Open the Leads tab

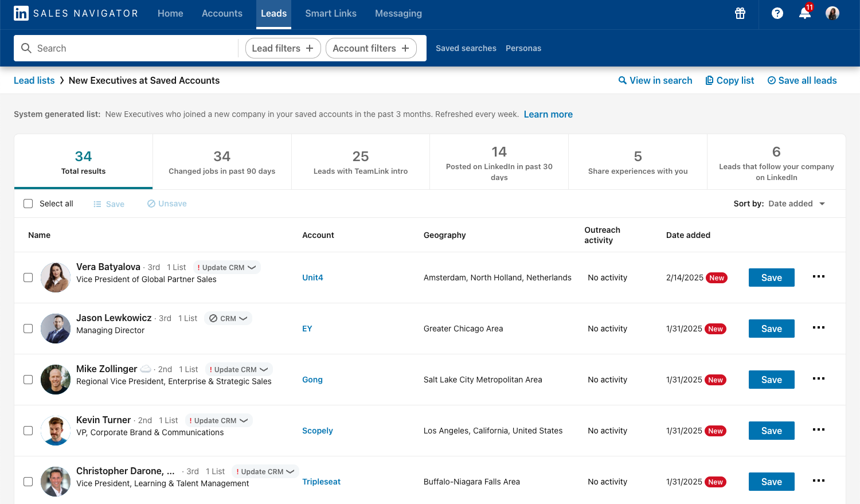(x=273, y=13)
